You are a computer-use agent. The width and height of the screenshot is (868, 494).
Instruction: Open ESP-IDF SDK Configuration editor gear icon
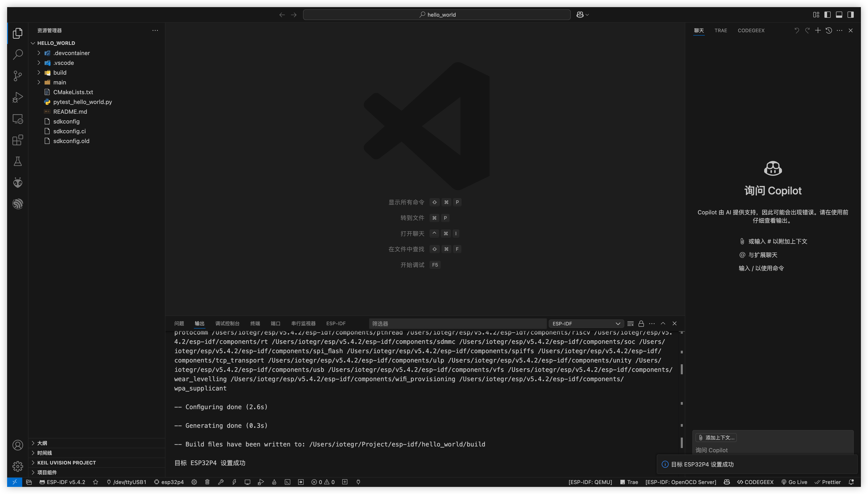click(194, 482)
